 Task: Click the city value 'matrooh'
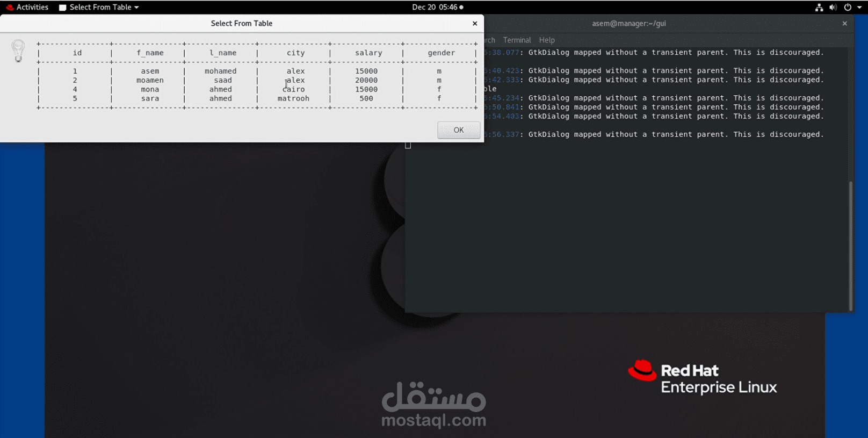click(x=293, y=98)
